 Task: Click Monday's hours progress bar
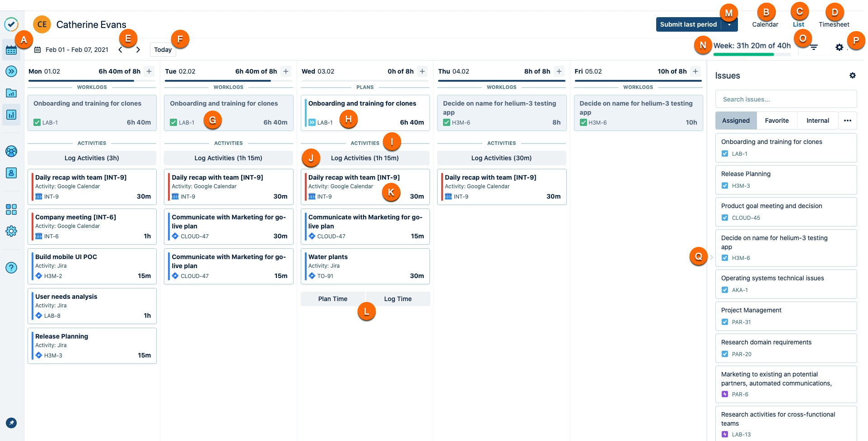point(92,81)
